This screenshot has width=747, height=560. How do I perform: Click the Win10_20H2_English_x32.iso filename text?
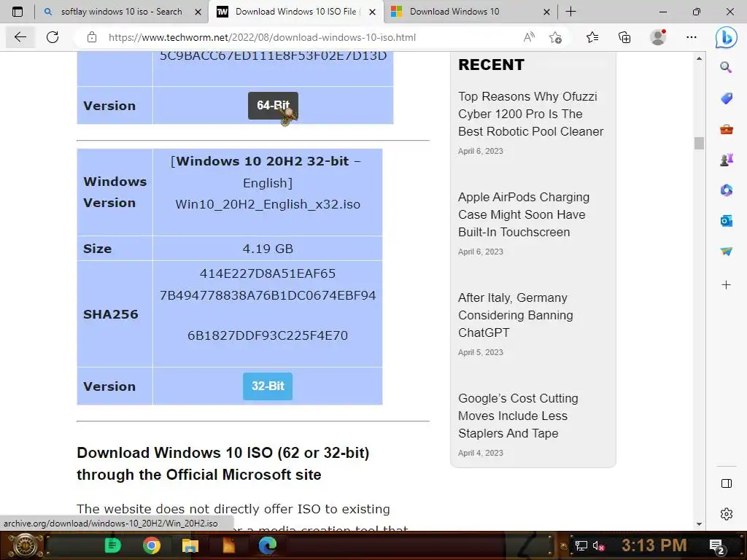268,204
